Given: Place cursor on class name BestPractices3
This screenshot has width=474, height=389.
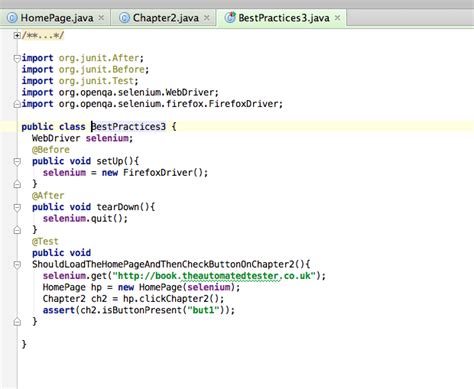Looking at the screenshot, I should coord(128,127).
